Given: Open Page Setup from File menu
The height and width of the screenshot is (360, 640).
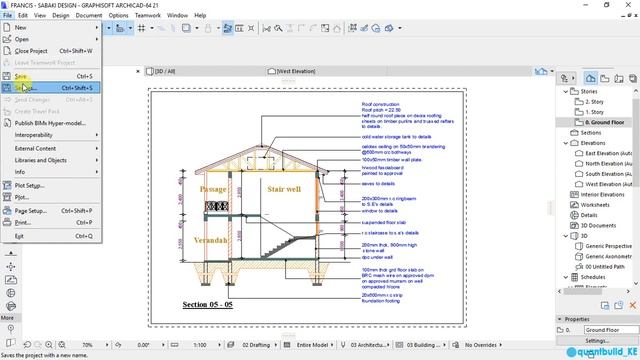Looking at the screenshot, I should coord(51,211).
